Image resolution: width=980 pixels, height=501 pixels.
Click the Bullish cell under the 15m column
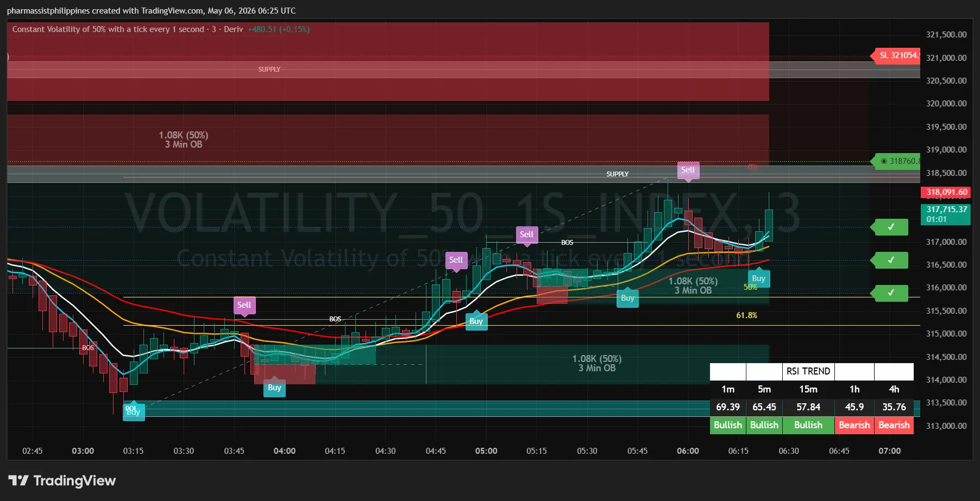click(808, 425)
